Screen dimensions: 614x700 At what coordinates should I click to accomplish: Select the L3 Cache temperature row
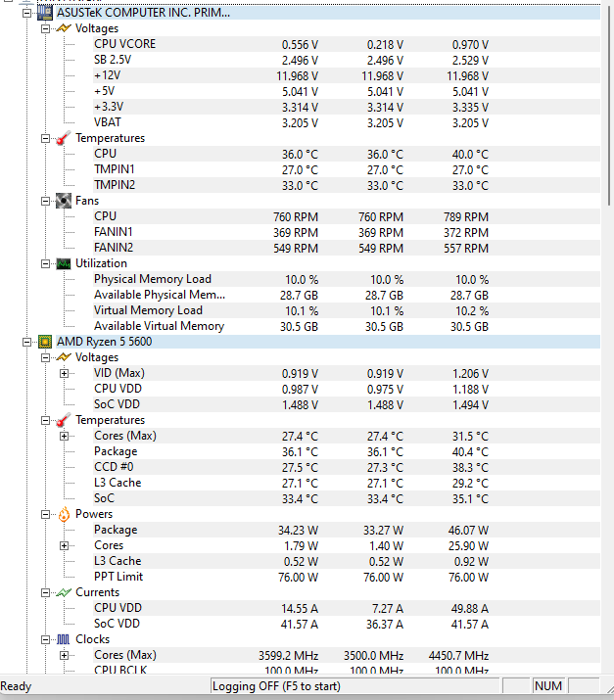pos(346,483)
